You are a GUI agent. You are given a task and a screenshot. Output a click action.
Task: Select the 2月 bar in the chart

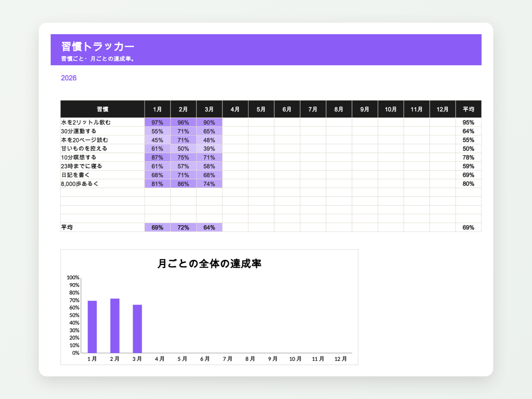coord(115,326)
